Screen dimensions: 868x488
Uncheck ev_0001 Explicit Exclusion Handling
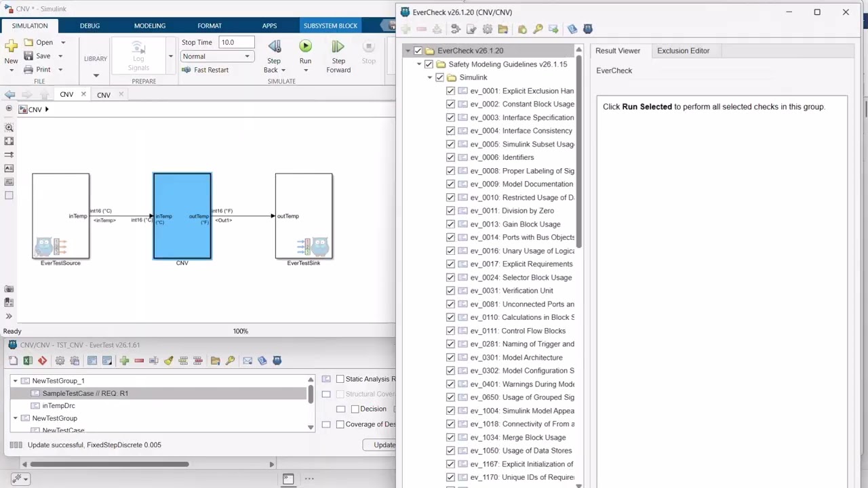(x=450, y=91)
